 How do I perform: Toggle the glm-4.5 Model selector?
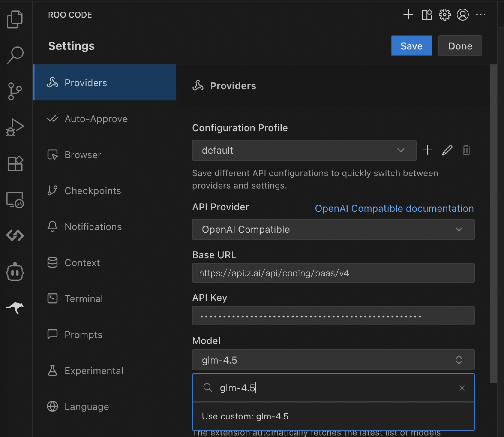pos(333,360)
